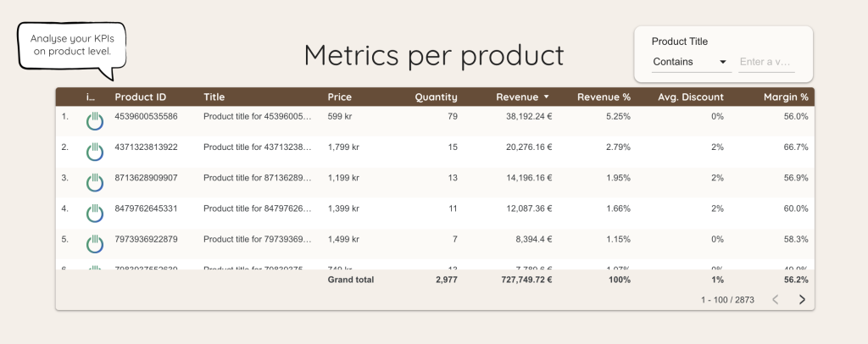Screen dimensions: 868x344
Task: Sort table by Quantity column
Action: 436,97
